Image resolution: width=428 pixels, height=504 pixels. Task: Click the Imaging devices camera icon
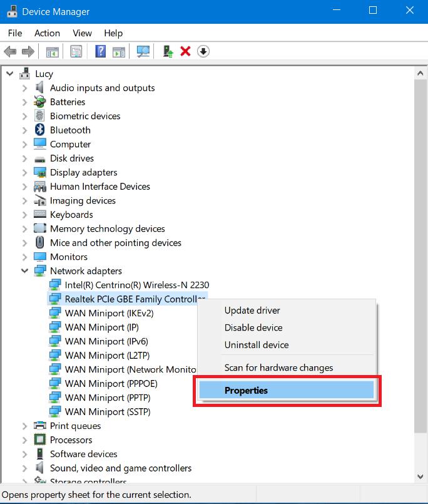[40, 200]
